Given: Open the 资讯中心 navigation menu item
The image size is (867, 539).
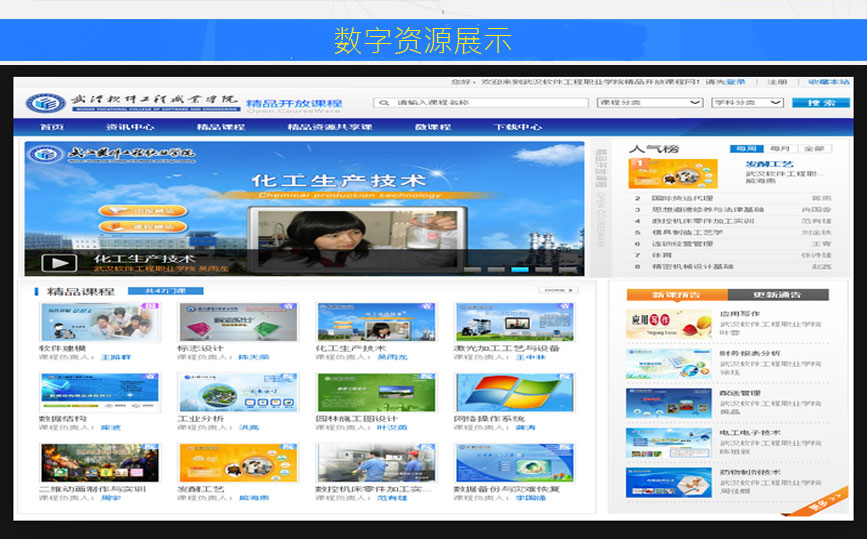Looking at the screenshot, I should 130,127.
